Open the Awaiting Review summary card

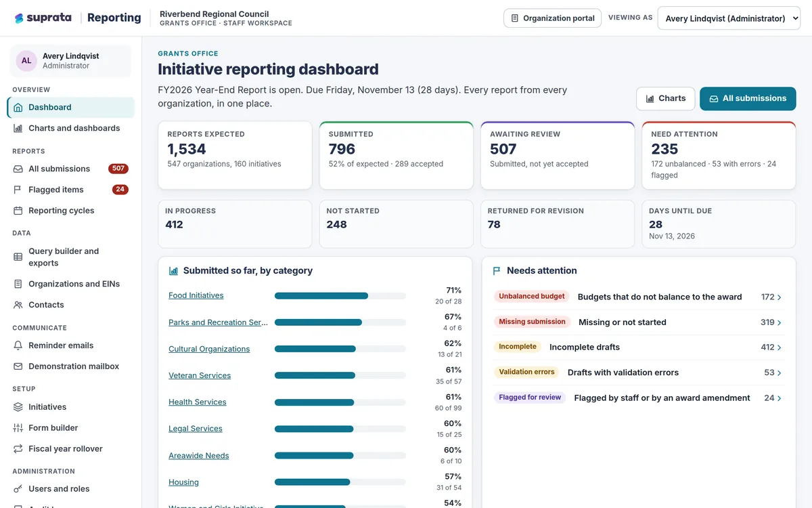pyautogui.click(x=558, y=156)
